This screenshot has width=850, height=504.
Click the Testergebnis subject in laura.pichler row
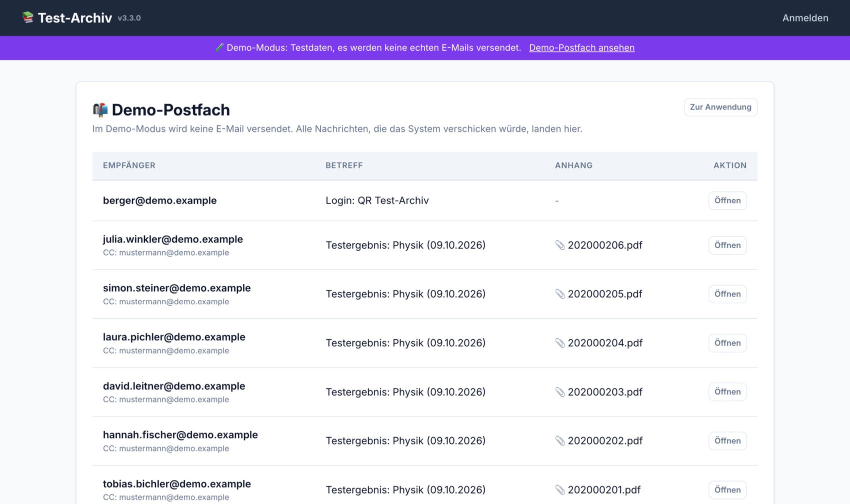coord(405,343)
